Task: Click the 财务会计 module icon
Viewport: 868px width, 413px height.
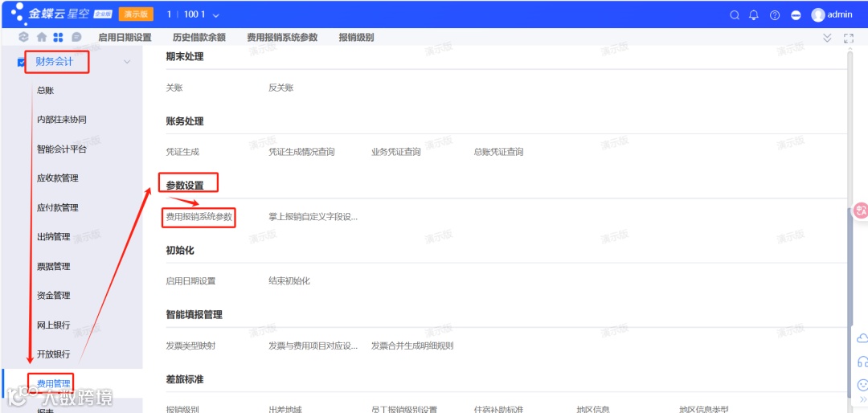Action: click(22, 63)
